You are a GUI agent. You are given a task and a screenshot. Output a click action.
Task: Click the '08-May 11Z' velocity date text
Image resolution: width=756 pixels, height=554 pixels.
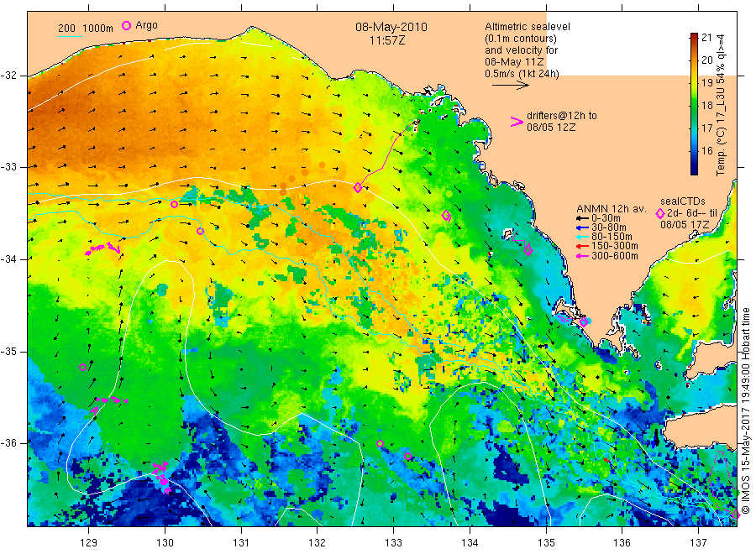[514, 62]
